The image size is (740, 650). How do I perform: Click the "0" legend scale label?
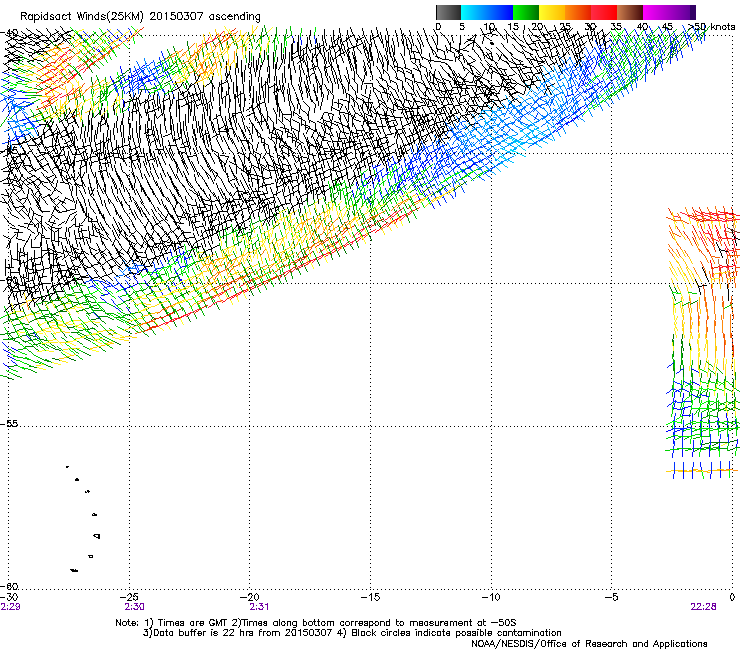point(438,26)
